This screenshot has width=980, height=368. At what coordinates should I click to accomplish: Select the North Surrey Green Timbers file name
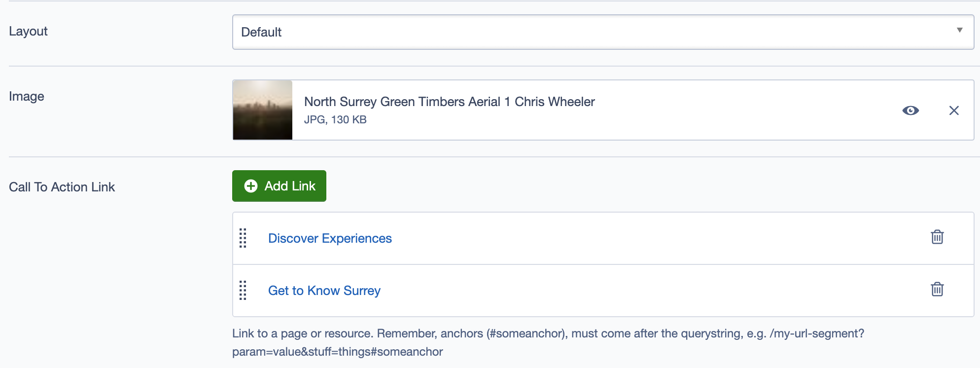(x=449, y=102)
